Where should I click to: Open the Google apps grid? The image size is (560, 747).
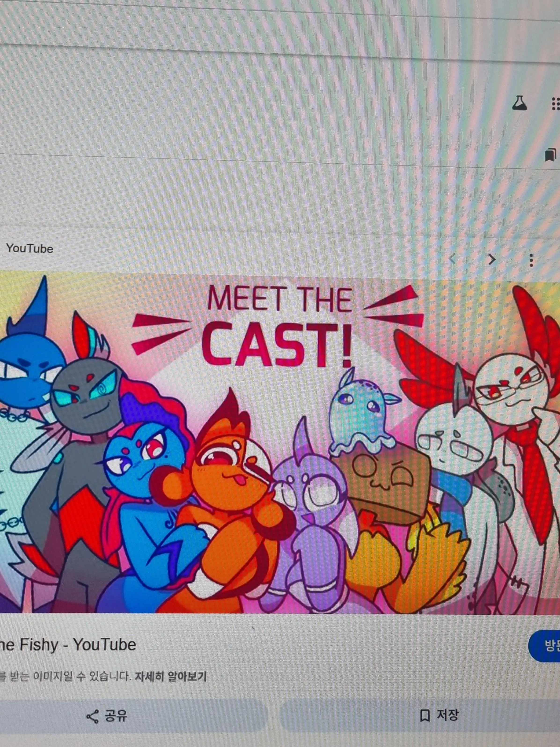555,104
